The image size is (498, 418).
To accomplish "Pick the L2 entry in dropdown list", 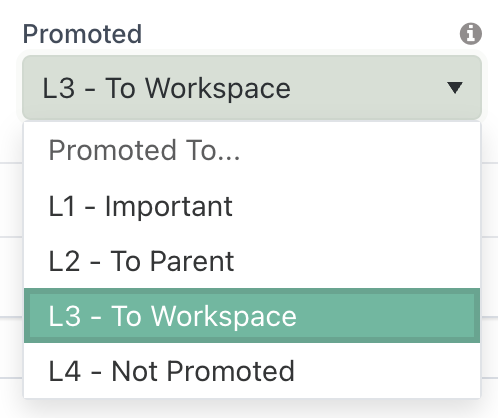I will [x=252, y=261].
